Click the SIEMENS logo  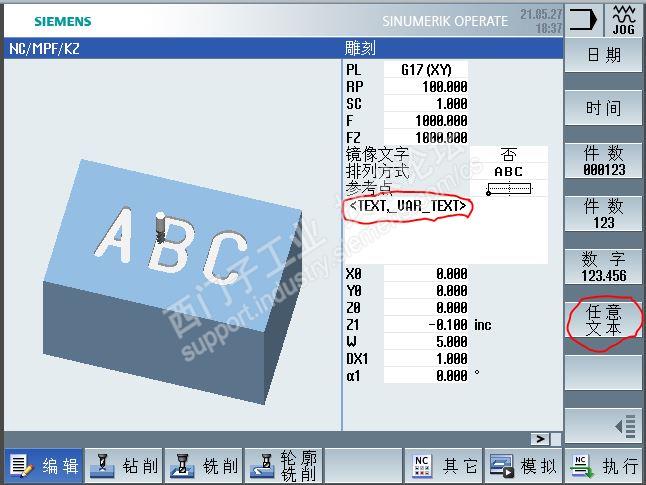(63, 21)
